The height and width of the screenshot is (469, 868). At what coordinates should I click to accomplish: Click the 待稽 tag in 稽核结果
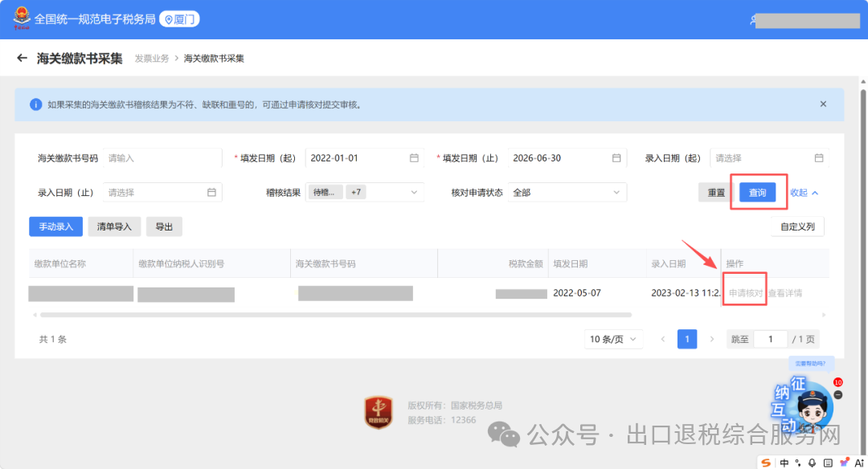(325, 193)
